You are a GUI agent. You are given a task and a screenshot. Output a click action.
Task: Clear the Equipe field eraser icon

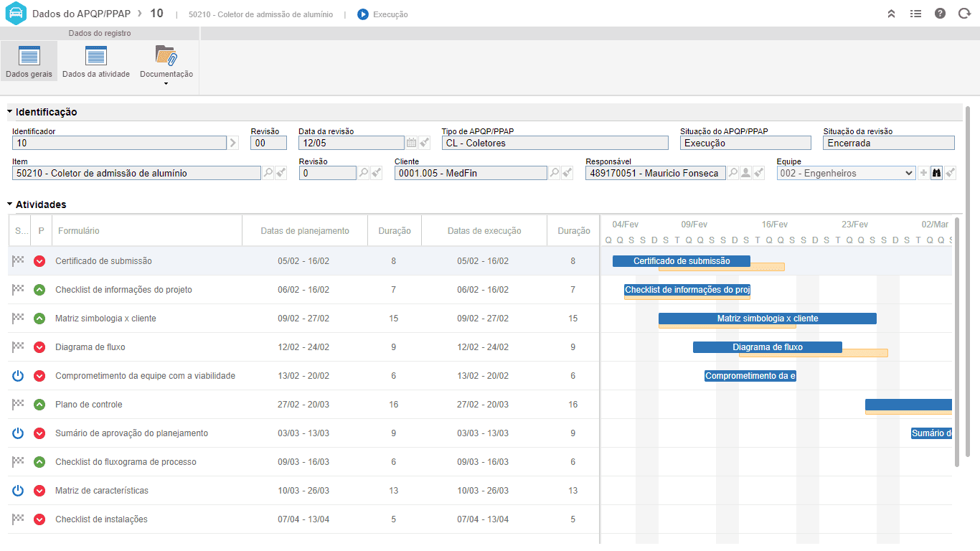(x=950, y=173)
